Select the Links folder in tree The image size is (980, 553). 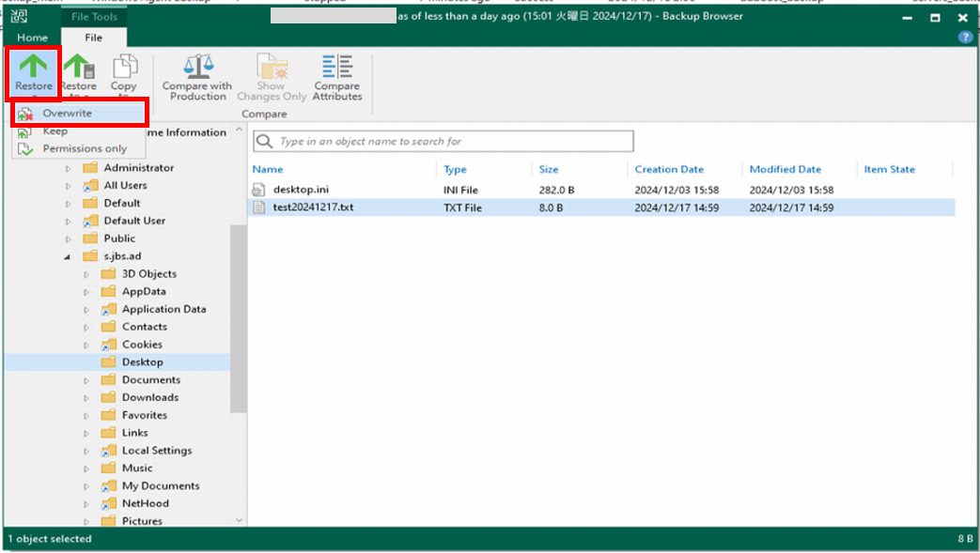135,433
